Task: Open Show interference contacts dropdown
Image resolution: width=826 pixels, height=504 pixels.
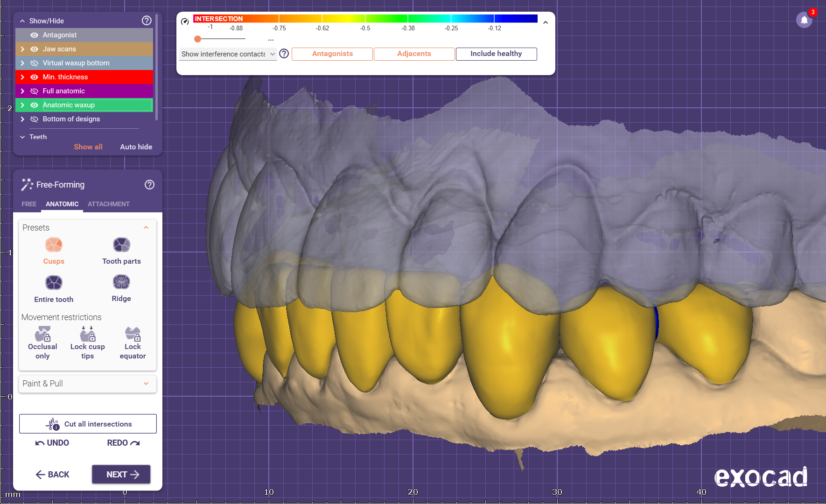Action: [x=228, y=54]
